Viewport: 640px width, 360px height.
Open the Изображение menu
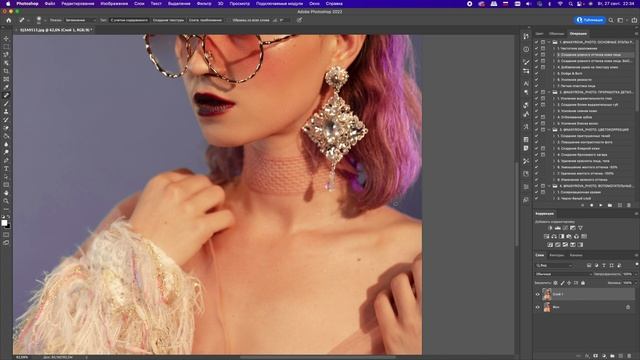click(x=114, y=4)
